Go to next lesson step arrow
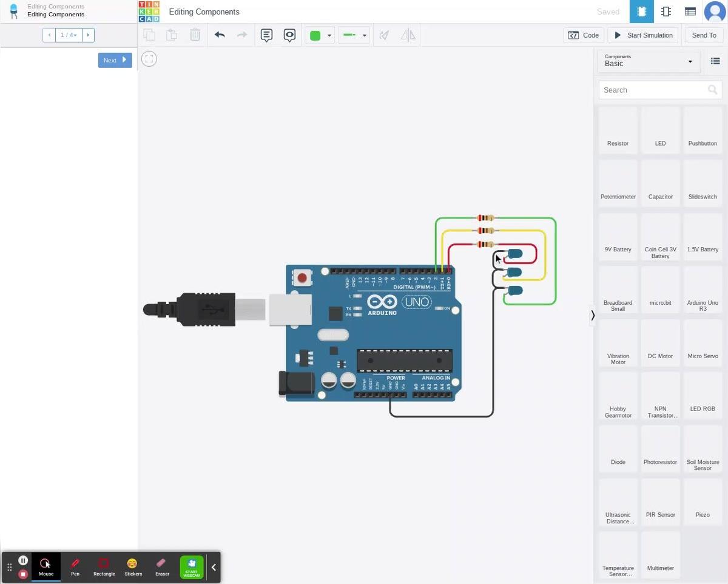Screen dimensions: 728x584 [x=88, y=35]
